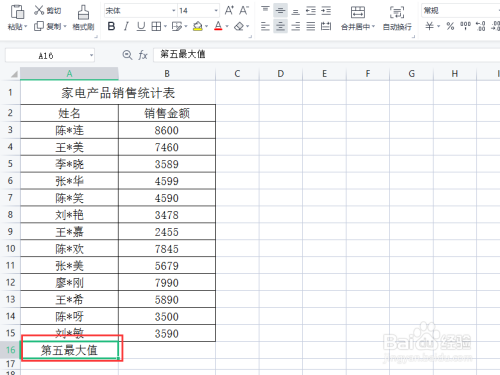Screen dimensions: 500x375
Task: Click the zoom magnifier beside fx
Action: pos(127,55)
